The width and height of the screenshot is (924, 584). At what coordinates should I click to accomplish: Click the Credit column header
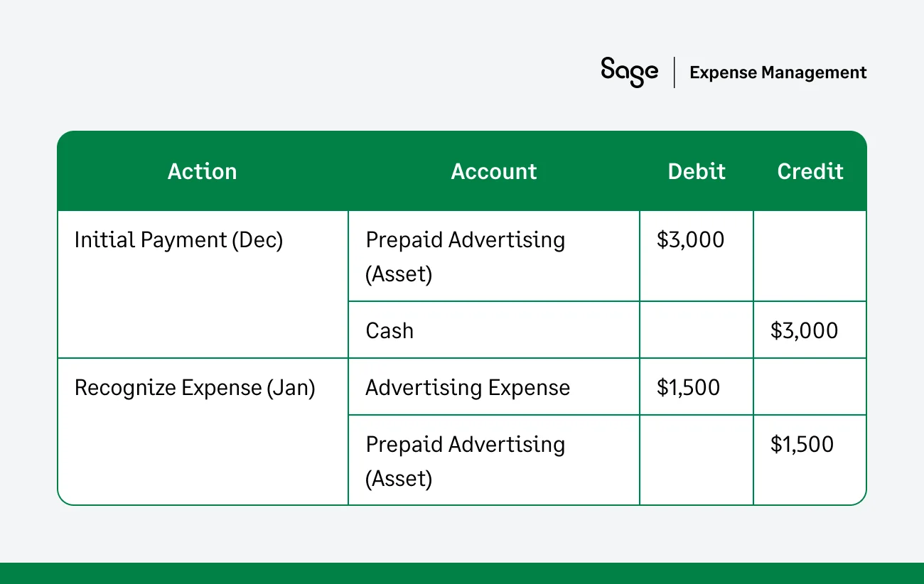pos(810,171)
